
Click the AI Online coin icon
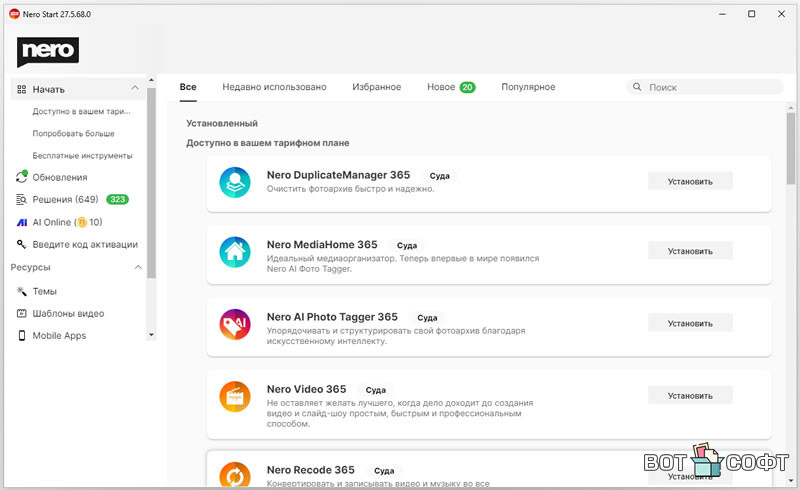coord(82,222)
